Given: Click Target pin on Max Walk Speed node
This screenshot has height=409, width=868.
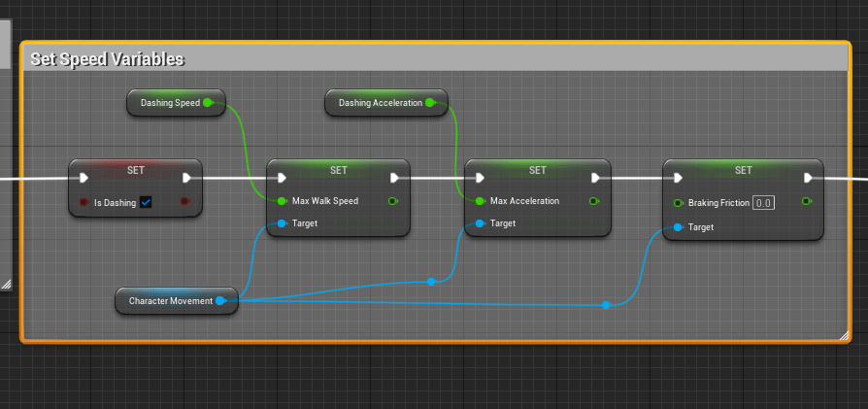Looking at the screenshot, I should point(282,223).
